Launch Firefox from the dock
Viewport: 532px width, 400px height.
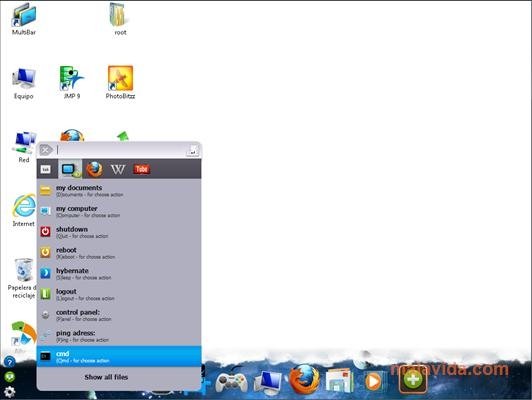304,379
